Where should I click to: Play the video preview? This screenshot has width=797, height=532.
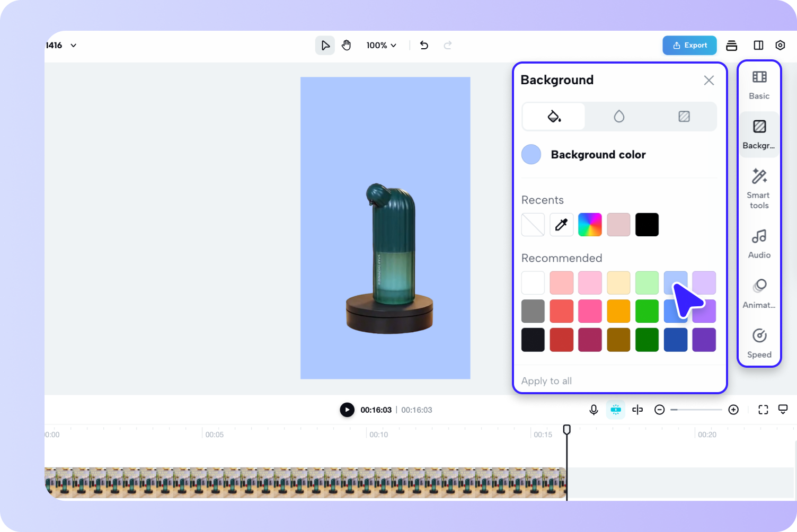pyautogui.click(x=347, y=410)
